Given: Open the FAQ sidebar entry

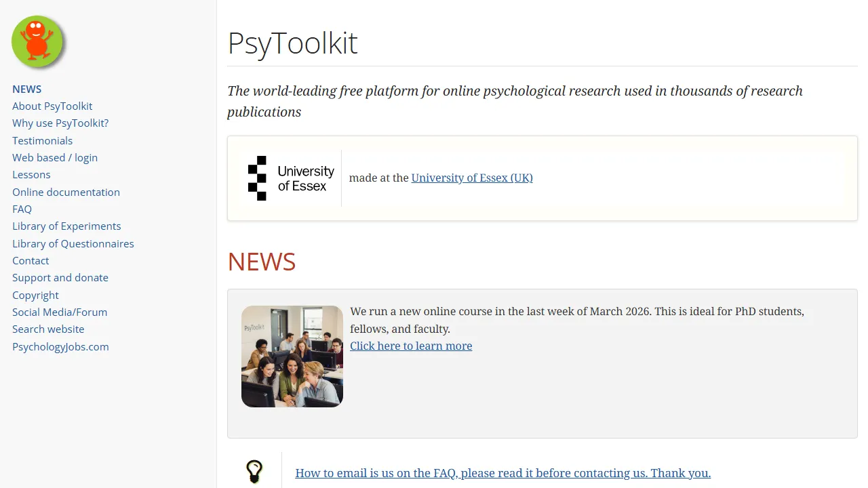Looking at the screenshot, I should pyautogui.click(x=22, y=209).
